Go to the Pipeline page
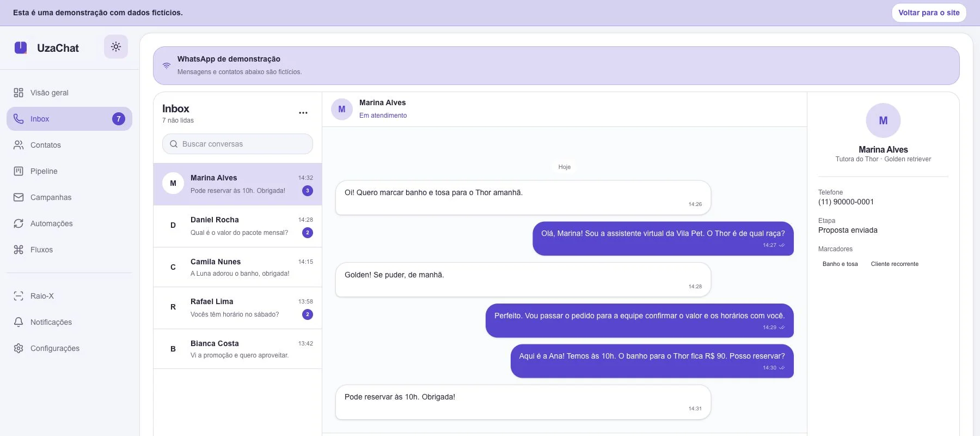This screenshot has height=436, width=980. pos(69,171)
